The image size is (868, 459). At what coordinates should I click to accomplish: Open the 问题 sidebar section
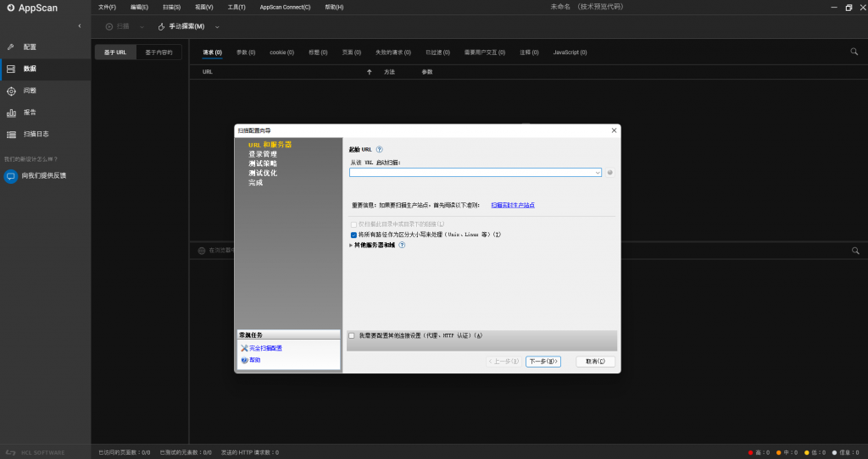(46, 91)
